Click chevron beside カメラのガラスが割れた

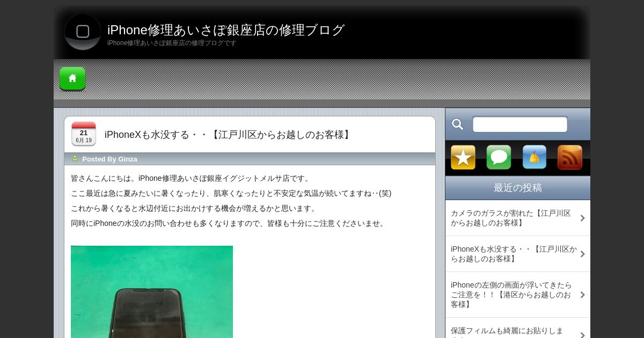[x=582, y=218]
